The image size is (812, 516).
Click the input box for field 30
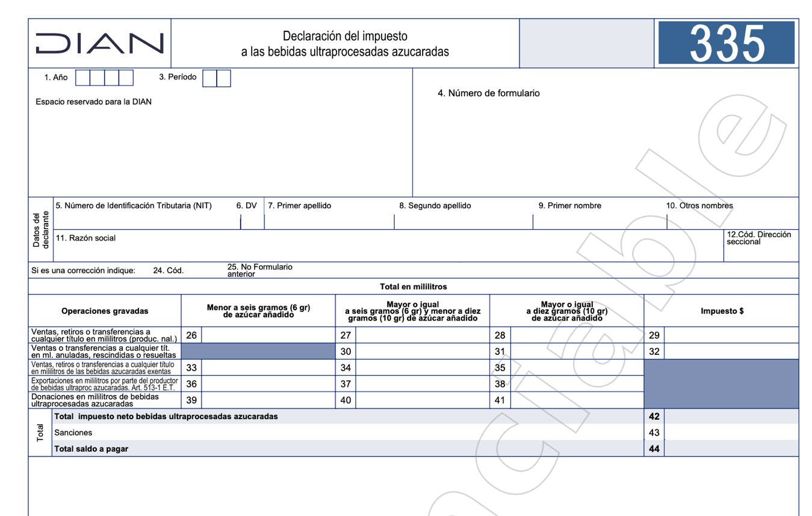(423, 352)
